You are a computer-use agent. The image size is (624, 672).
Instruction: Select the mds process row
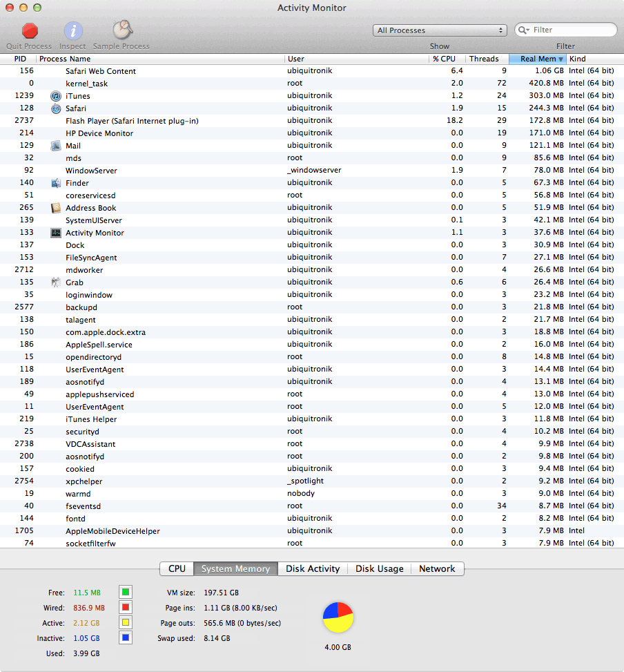coord(312,158)
